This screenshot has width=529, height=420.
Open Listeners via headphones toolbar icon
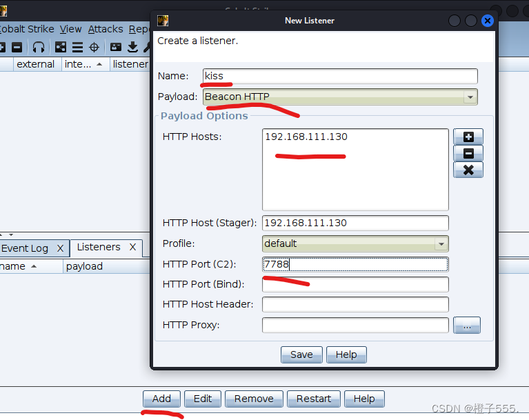coord(39,47)
